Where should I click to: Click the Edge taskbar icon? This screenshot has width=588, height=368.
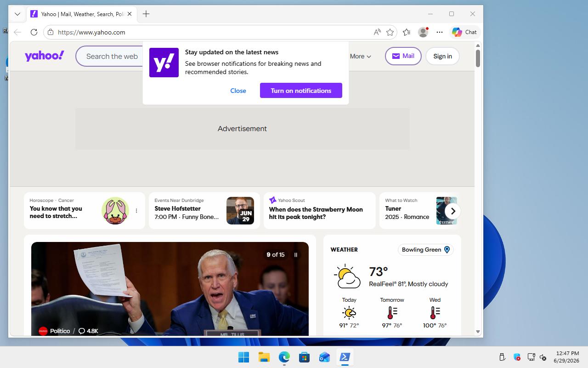(284, 357)
